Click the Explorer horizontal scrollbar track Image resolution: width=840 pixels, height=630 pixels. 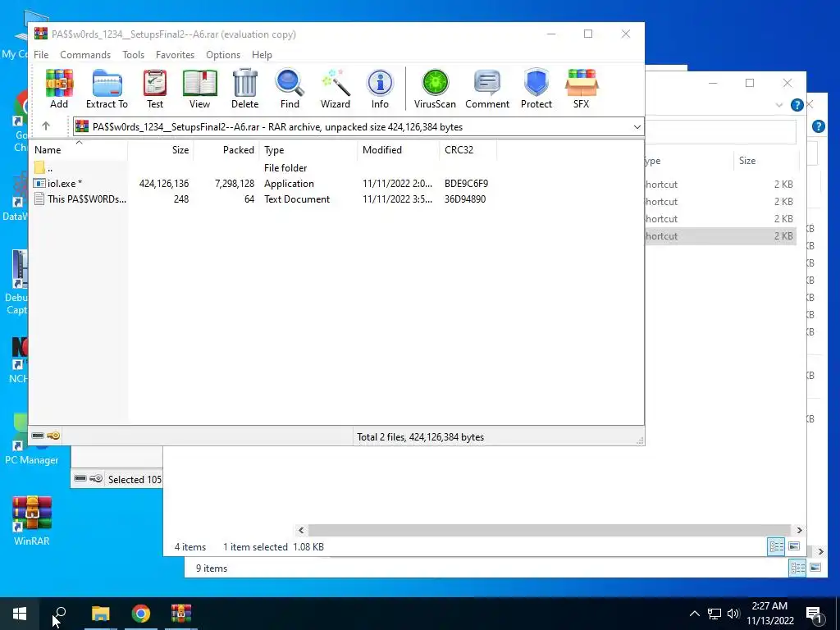tap(550, 530)
